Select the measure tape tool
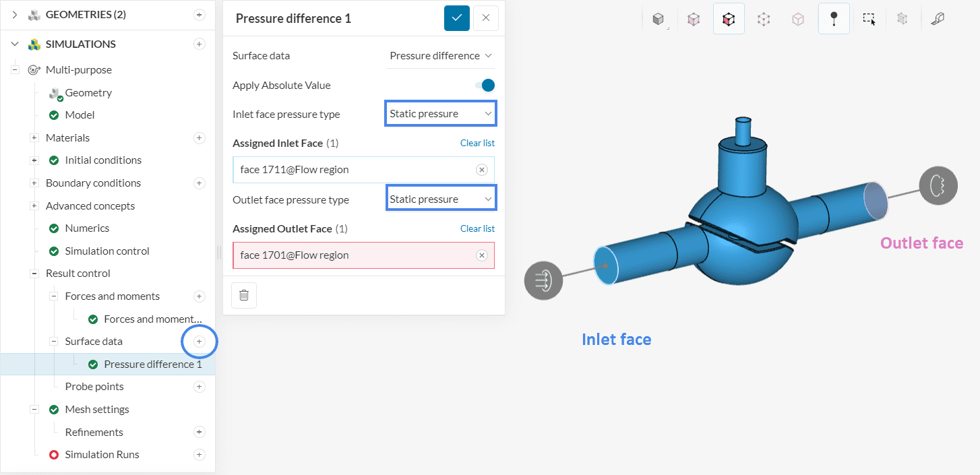Viewport: 980px width, 475px height. pyautogui.click(x=937, y=20)
